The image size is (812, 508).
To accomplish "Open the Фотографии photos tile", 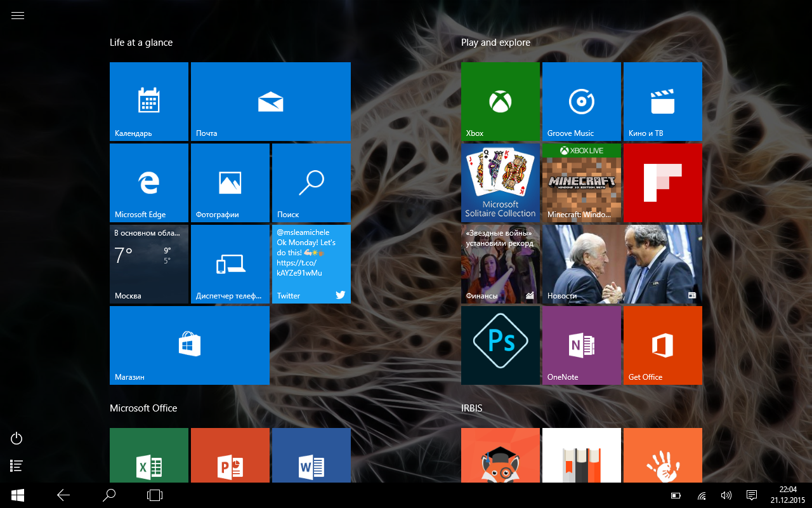I will pyautogui.click(x=230, y=182).
